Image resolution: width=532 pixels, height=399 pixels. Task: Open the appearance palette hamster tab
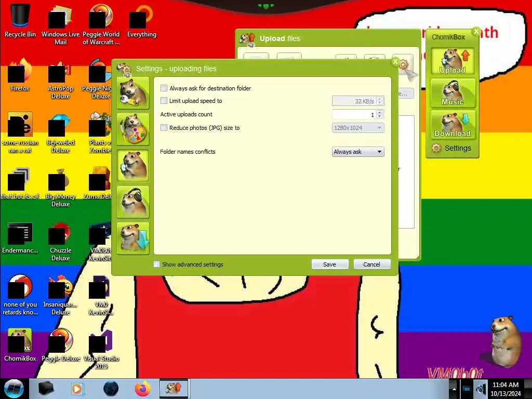[133, 129]
